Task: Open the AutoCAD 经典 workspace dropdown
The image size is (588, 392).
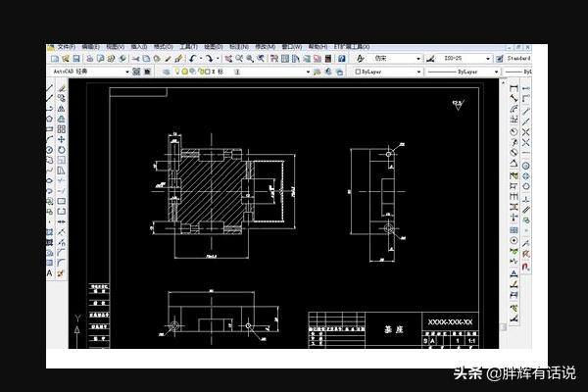Action: click(x=126, y=72)
